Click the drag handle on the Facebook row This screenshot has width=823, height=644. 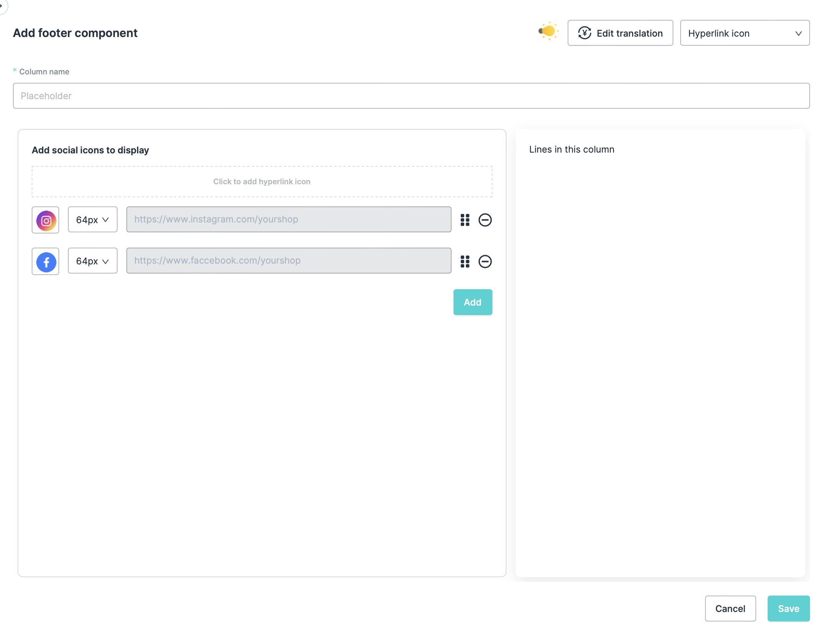coord(465,261)
